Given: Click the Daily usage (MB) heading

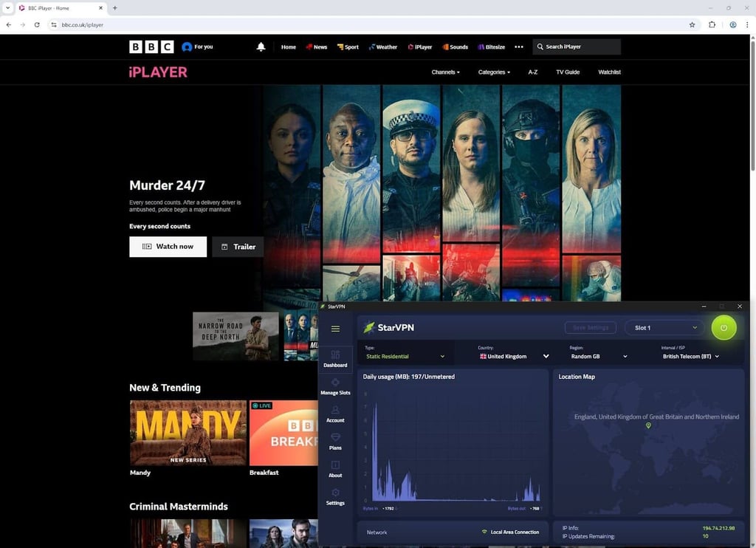Looking at the screenshot, I should (408, 377).
